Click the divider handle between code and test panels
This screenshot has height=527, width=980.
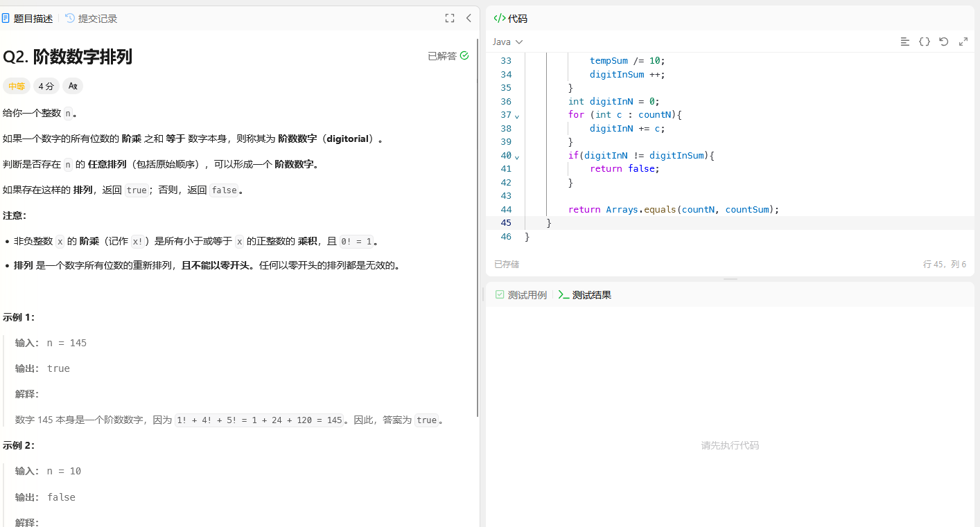coord(730,279)
